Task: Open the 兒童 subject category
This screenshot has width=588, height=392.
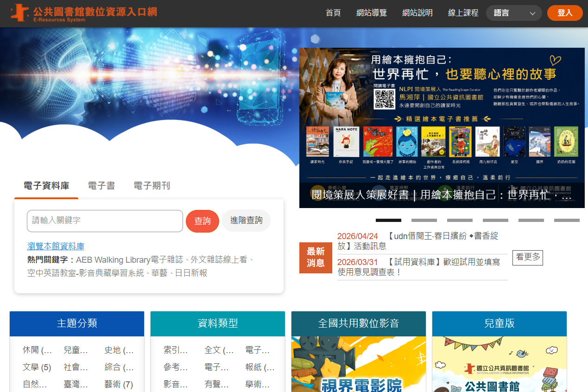Action: 76,350
